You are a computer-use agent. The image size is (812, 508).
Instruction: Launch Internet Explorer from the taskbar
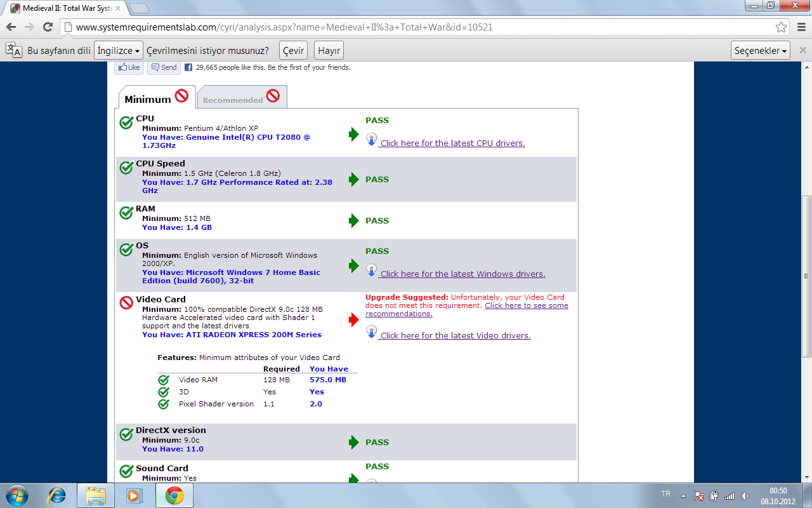(x=57, y=495)
